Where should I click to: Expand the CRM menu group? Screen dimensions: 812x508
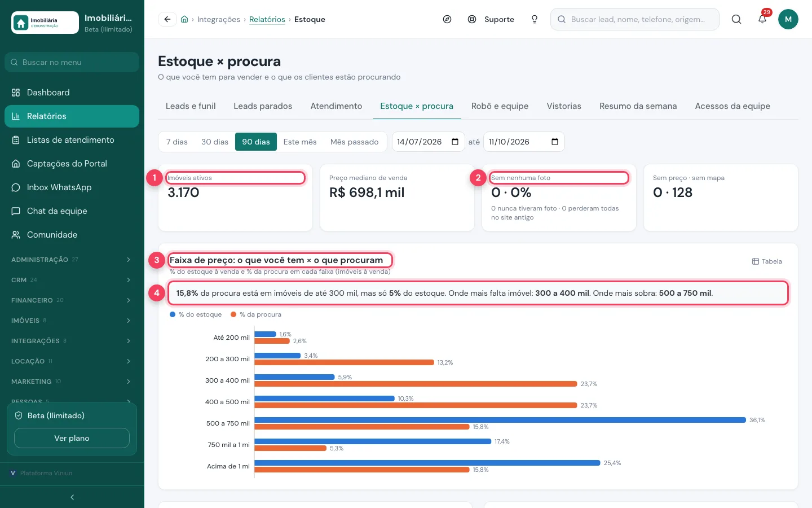point(72,280)
